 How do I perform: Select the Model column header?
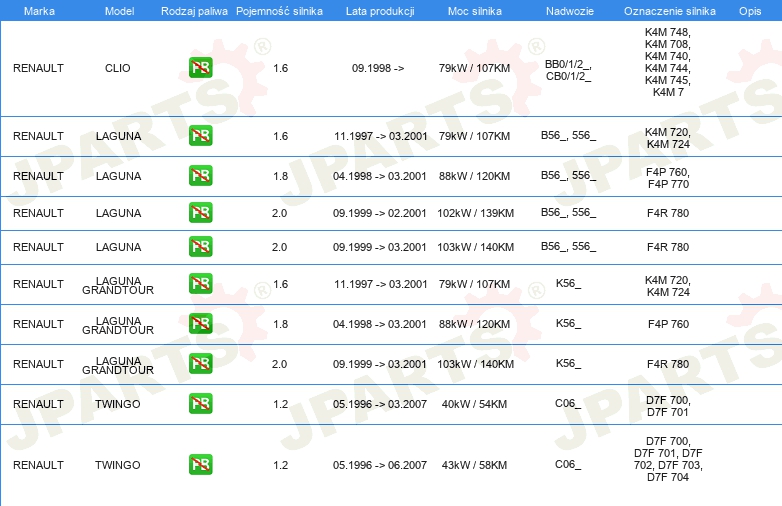click(x=119, y=10)
